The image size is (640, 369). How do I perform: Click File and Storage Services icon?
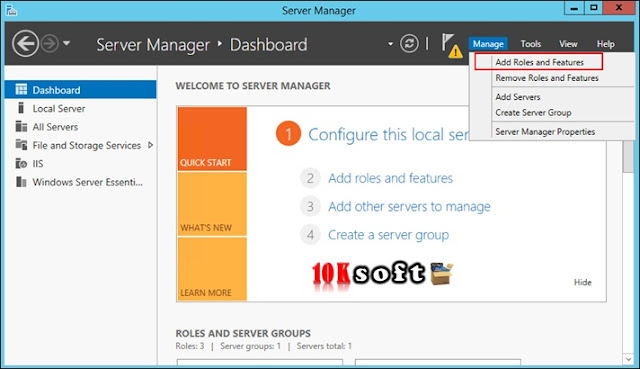pos(21,144)
